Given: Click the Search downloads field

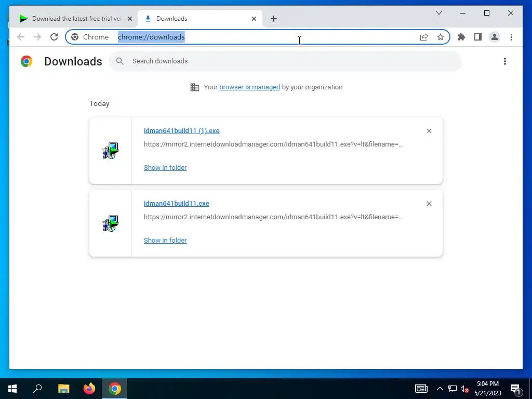Looking at the screenshot, I should click(285, 61).
